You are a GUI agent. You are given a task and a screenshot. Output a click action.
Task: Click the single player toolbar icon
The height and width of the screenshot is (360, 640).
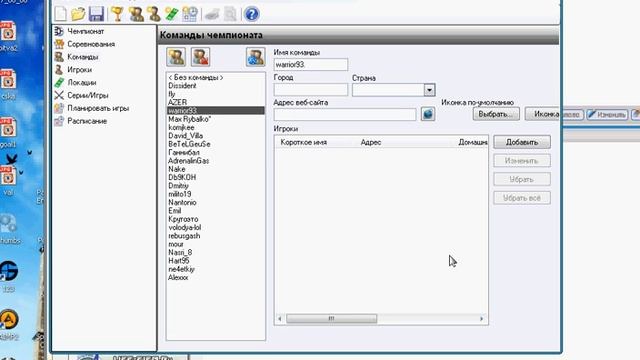tap(154, 14)
